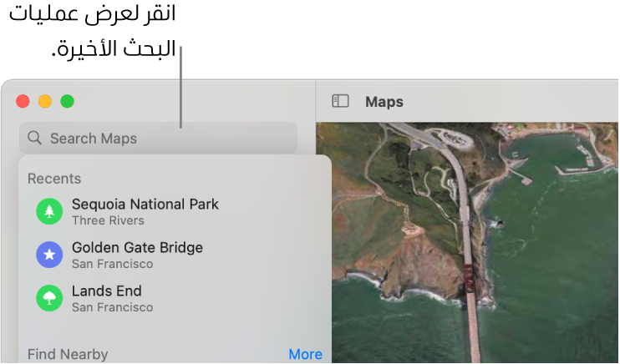Choose Lands End from recent searches

pos(107,291)
